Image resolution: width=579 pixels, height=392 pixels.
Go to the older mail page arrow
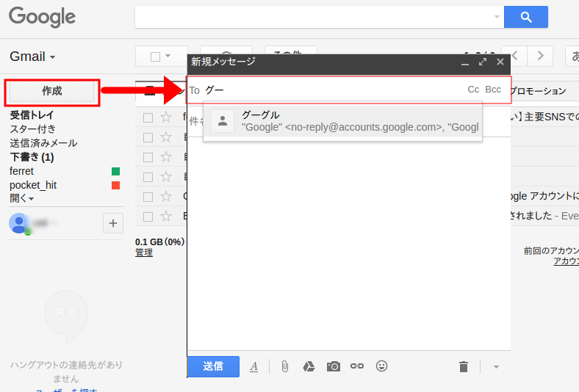click(540, 56)
